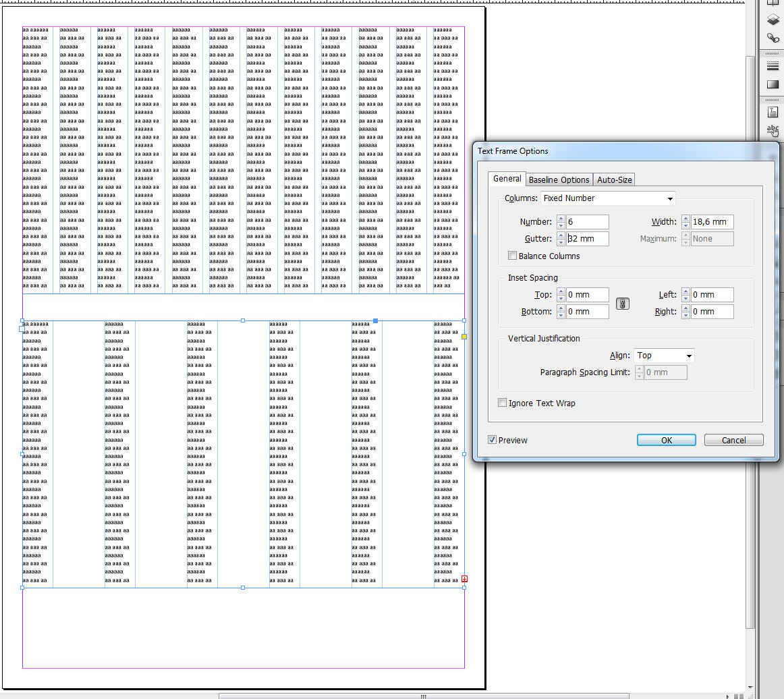This screenshot has width=784, height=699.
Task: Open the Stroke panel icon
Action: click(773, 66)
